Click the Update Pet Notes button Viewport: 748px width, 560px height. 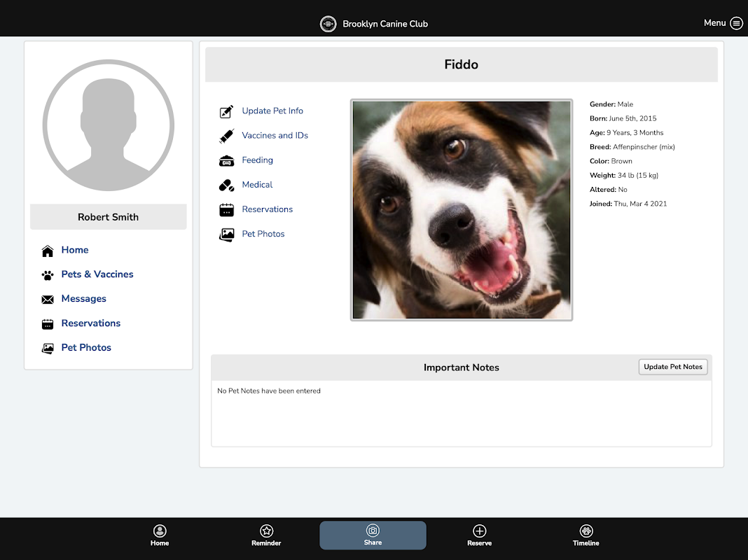click(672, 367)
